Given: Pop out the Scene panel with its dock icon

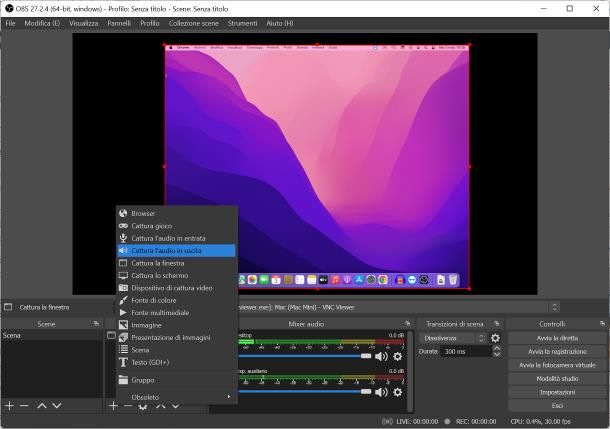Looking at the screenshot, I should pos(96,324).
